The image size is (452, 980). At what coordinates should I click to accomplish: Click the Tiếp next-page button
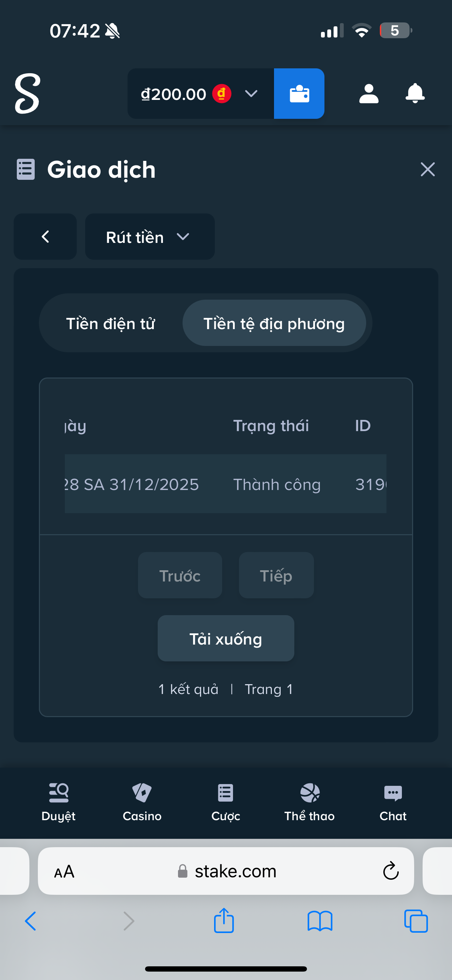coord(276,575)
